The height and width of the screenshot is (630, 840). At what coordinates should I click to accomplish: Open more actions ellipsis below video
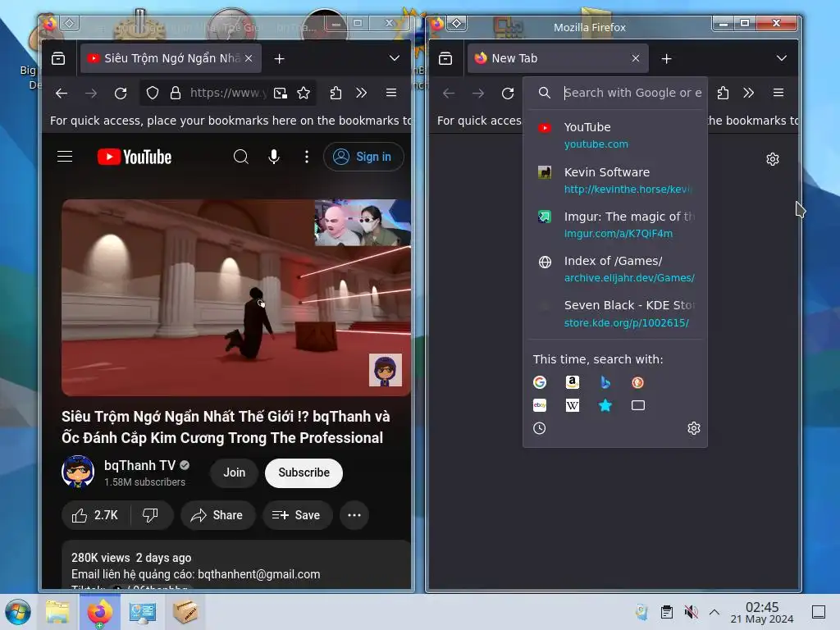(354, 515)
